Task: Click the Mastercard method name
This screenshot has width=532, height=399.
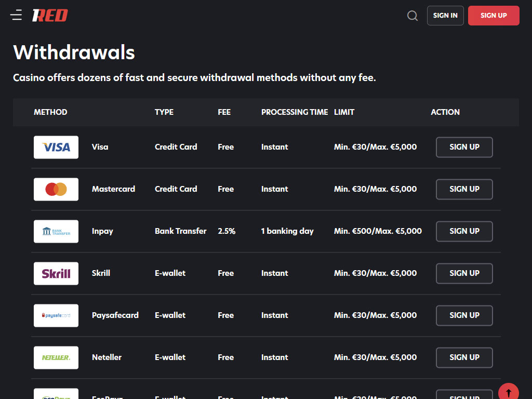Action: pyautogui.click(x=113, y=189)
